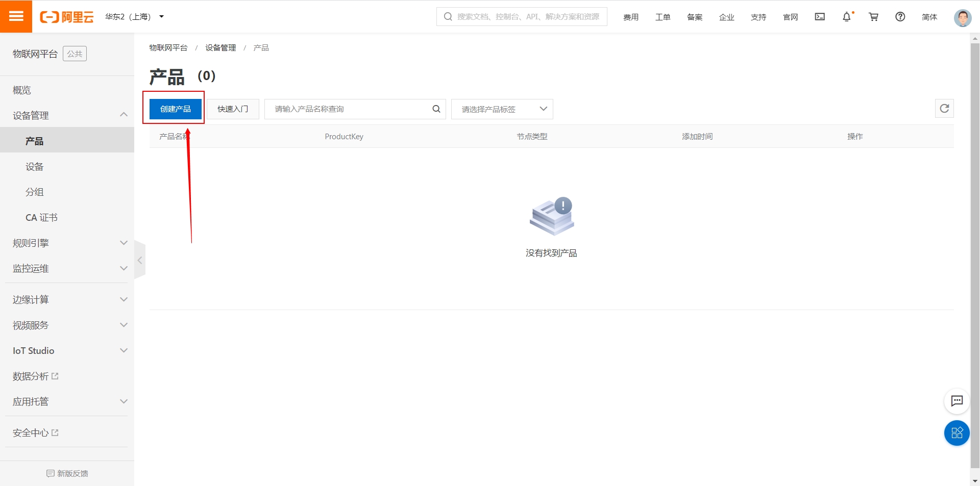Click the 快速入门 button
The image size is (980, 486).
point(232,109)
